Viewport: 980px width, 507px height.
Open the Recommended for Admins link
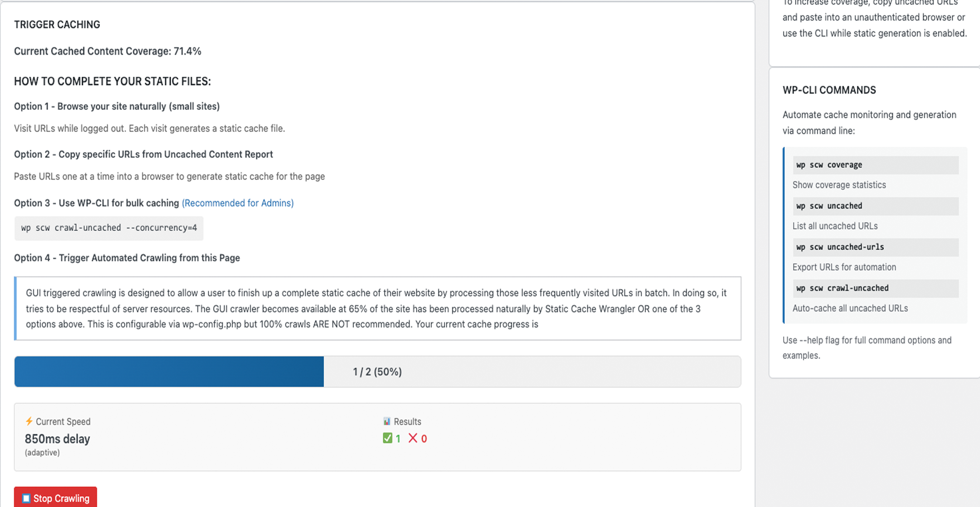point(237,203)
